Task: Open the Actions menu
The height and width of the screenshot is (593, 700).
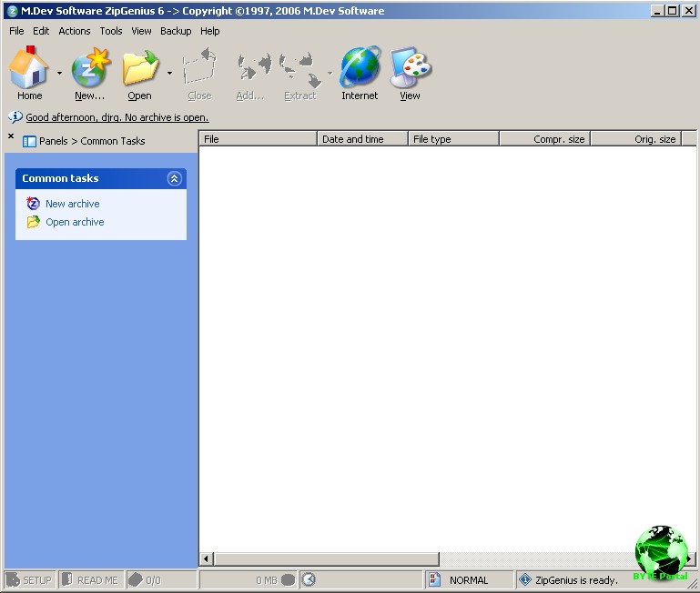Action: tap(75, 31)
